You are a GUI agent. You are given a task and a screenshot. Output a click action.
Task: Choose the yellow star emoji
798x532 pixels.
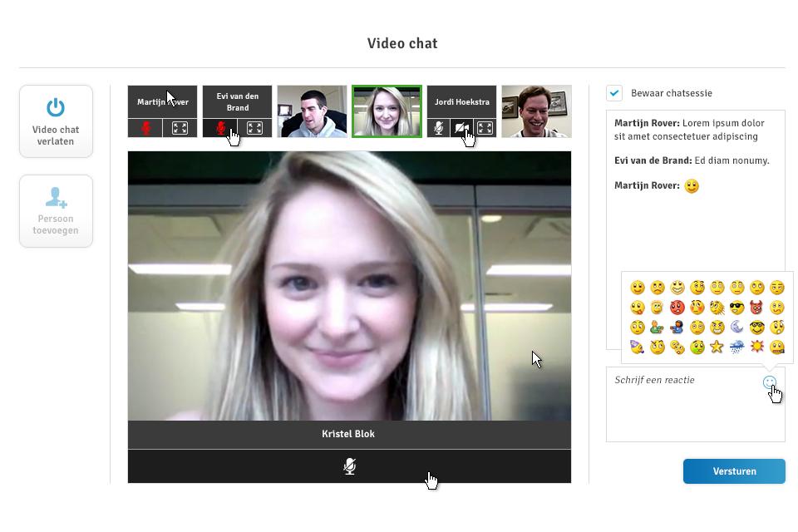pos(717,347)
